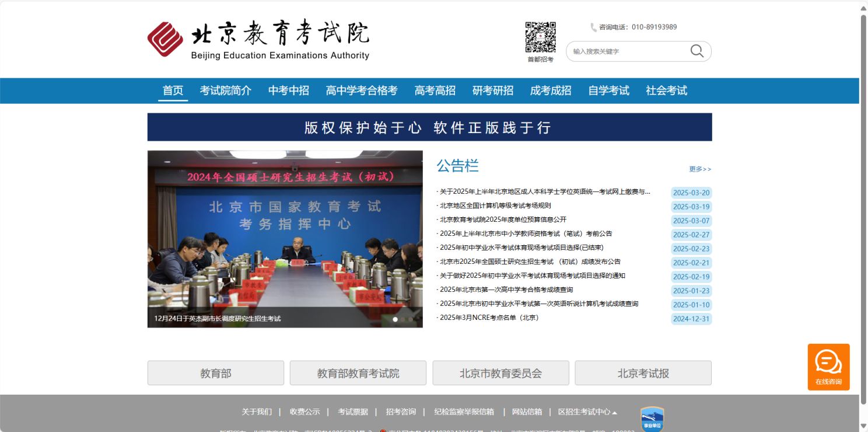Click the 2025-02-27 date tag

[x=691, y=235]
